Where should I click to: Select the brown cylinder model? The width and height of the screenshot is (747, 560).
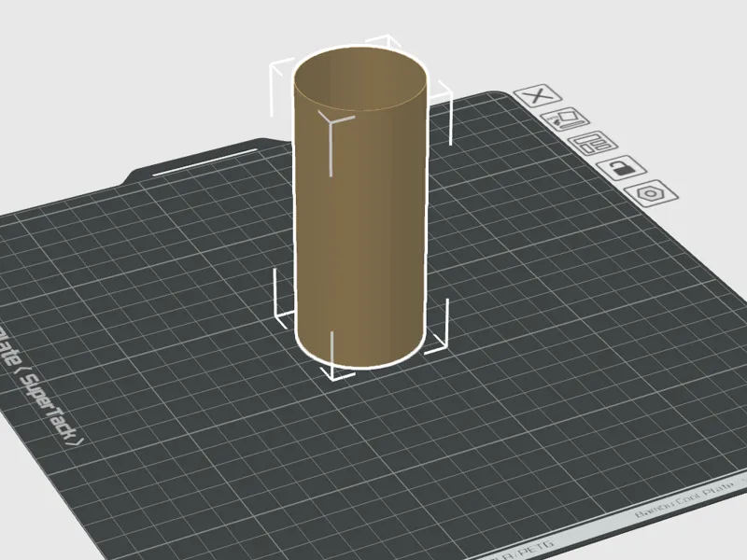click(360, 207)
